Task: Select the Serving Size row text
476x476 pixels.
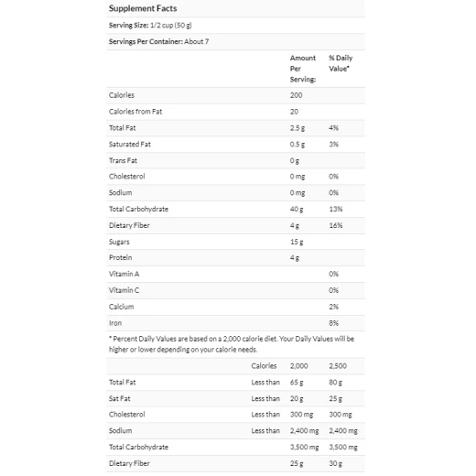Action: click(150, 26)
